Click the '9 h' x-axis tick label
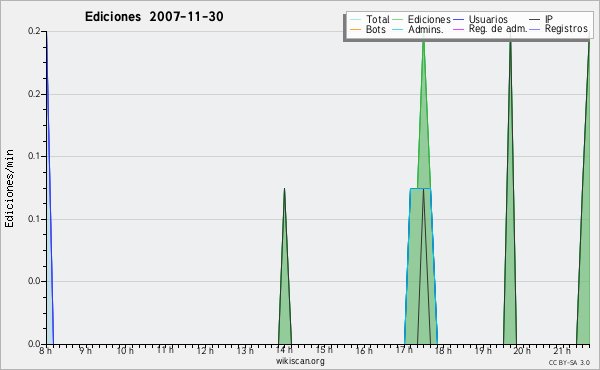The width and height of the screenshot is (600, 370). (85, 350)
